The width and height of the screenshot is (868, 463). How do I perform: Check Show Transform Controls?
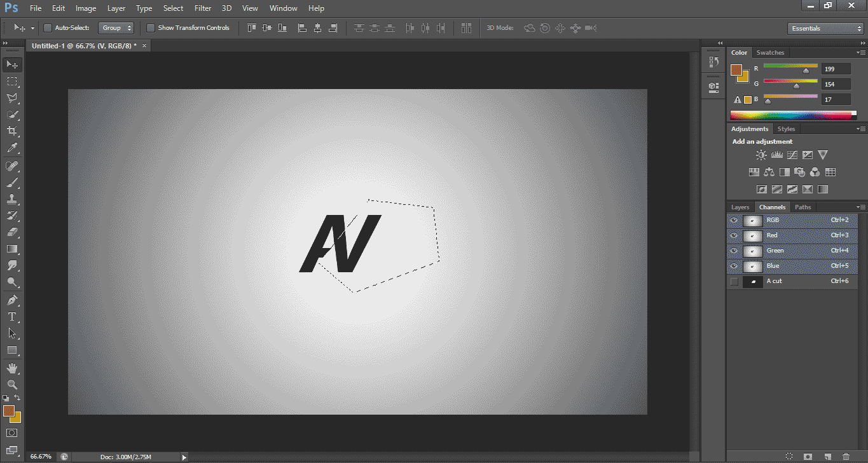pos(150,27)
